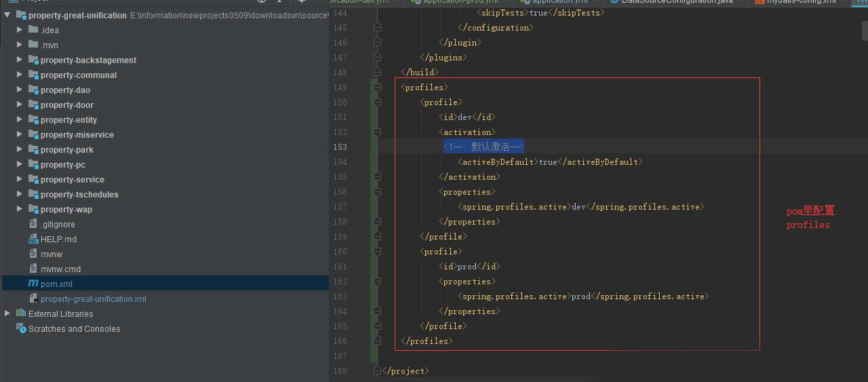
Task: Click the HELP.md markdown file icon
Action: coord(33,239)
